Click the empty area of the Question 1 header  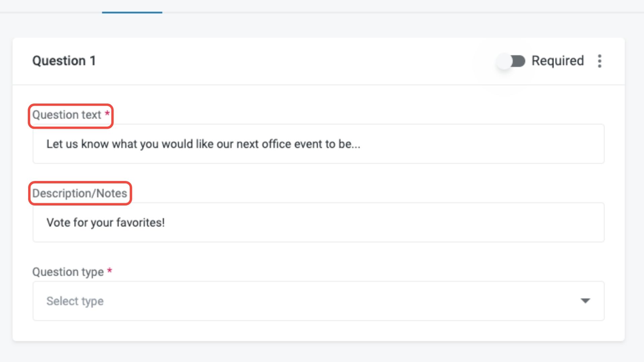point(285,61)
